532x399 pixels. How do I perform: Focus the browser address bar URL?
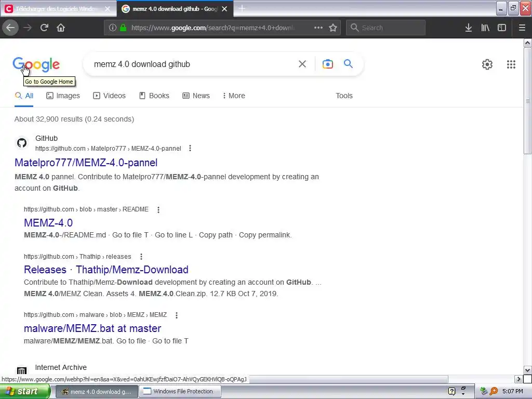214,28
